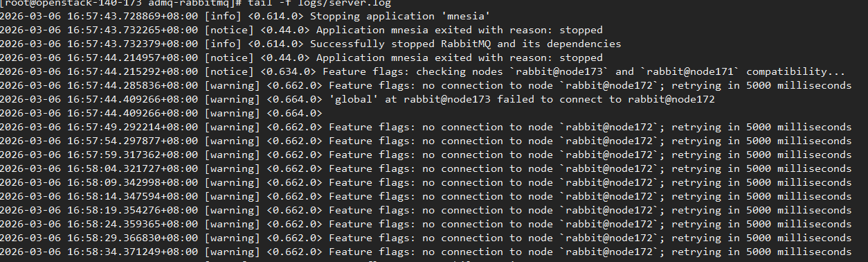This screenshot has height=262, width=868.
Task: Click the log line timestamped 16:57:59.317362
Action: pyautogui.click(x=426, y=155)
